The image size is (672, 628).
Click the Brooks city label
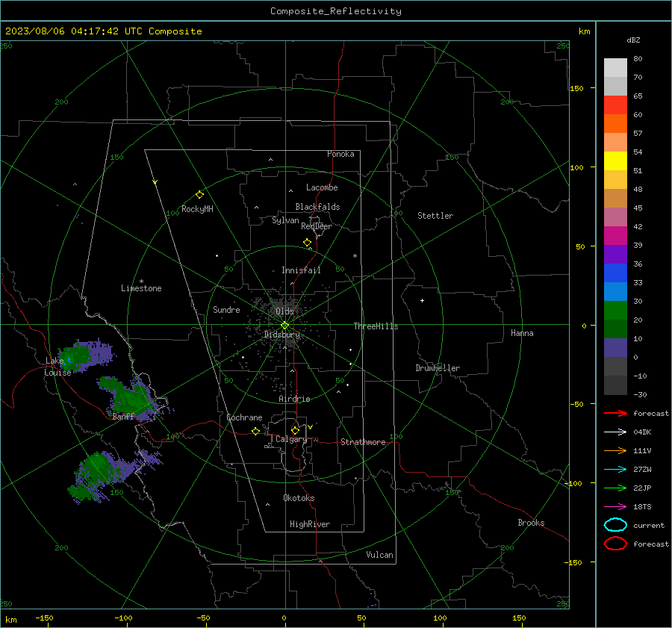tap(531, 523)
